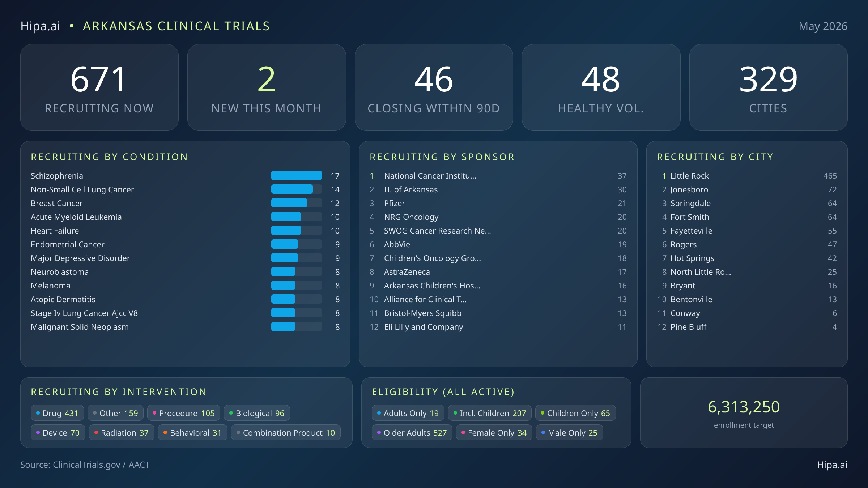Viewport: 868px width, 488px height.
Task: Click the Bristol-Myers Squibb sponsor
Action: [498, 313]
